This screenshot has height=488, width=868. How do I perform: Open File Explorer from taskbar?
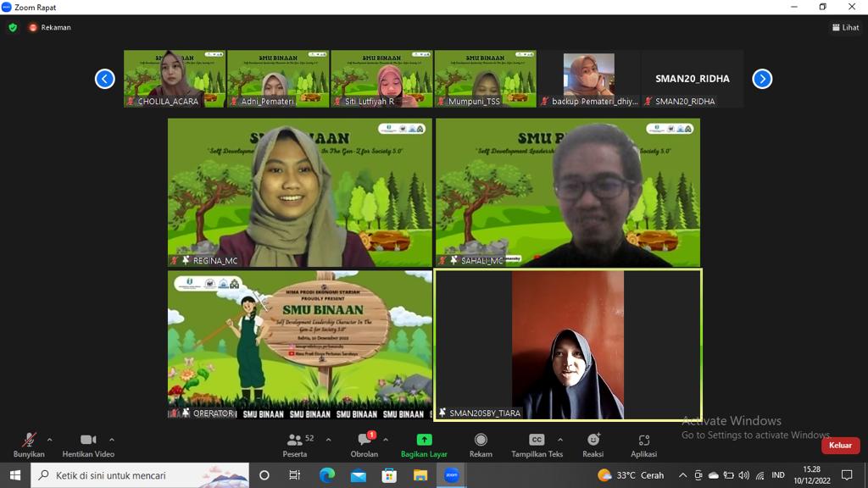point(420,475)
